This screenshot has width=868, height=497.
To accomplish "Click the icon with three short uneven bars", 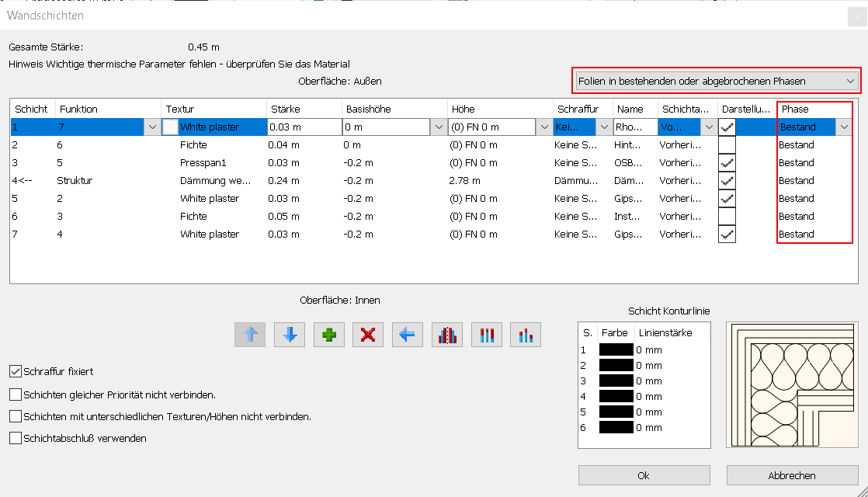I will tap(526, 335).
